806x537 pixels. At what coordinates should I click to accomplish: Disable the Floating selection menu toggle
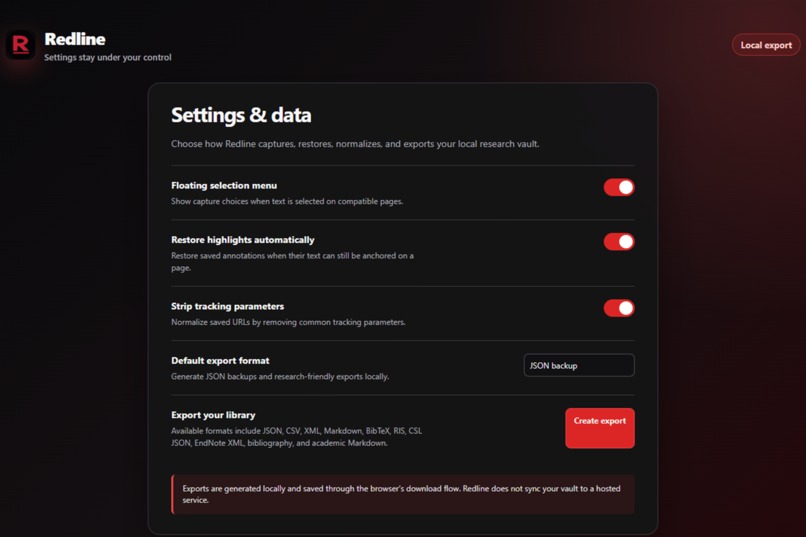coord(619,188)
